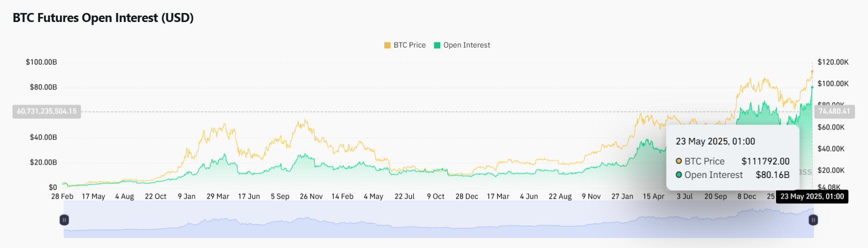This screenshot has height=248, width=868.
Task: Click the $0 left axis label
Action: [x=53, y=187]
